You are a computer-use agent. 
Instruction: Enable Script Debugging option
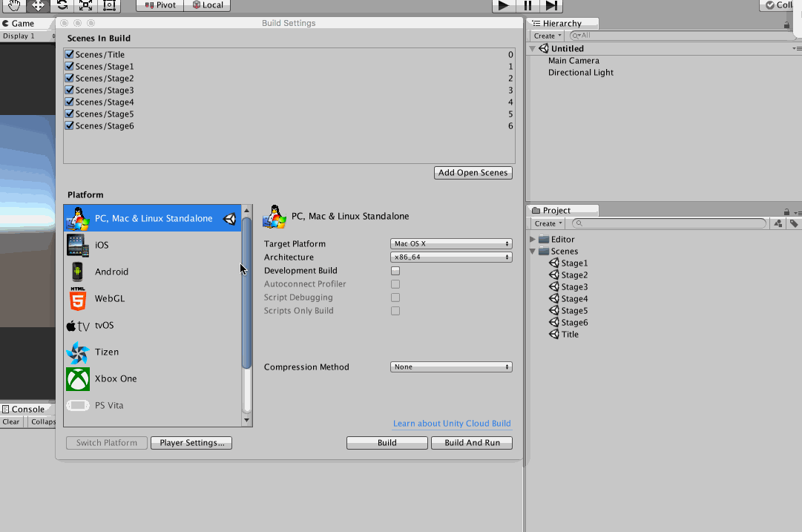(x=395, y=297)
